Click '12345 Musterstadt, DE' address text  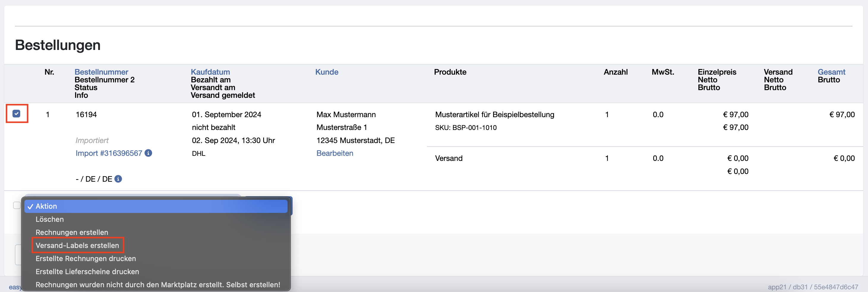356,140
